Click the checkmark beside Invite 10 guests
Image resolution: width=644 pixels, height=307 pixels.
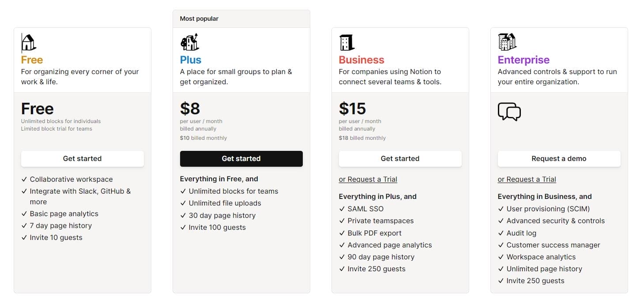point(24,237)
